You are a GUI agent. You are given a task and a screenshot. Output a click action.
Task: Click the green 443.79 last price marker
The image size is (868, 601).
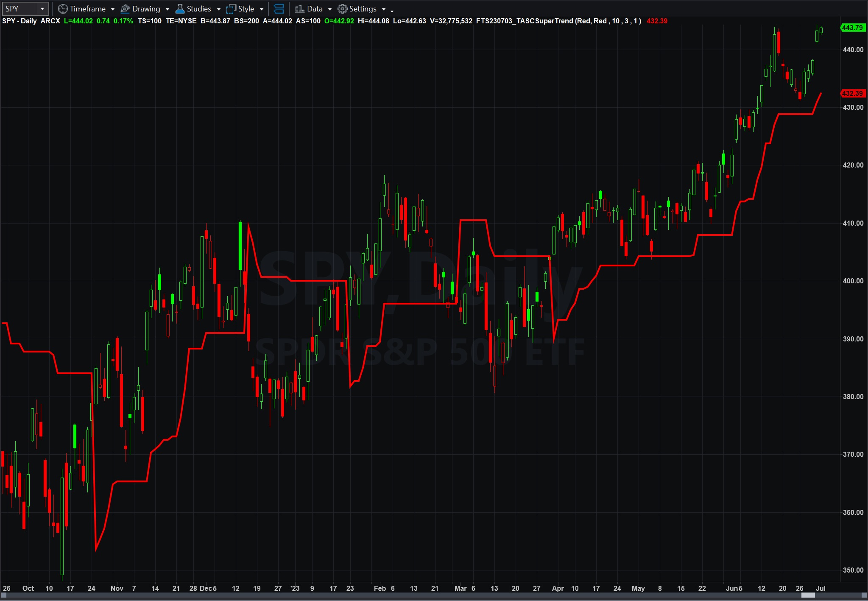[852, 28]
